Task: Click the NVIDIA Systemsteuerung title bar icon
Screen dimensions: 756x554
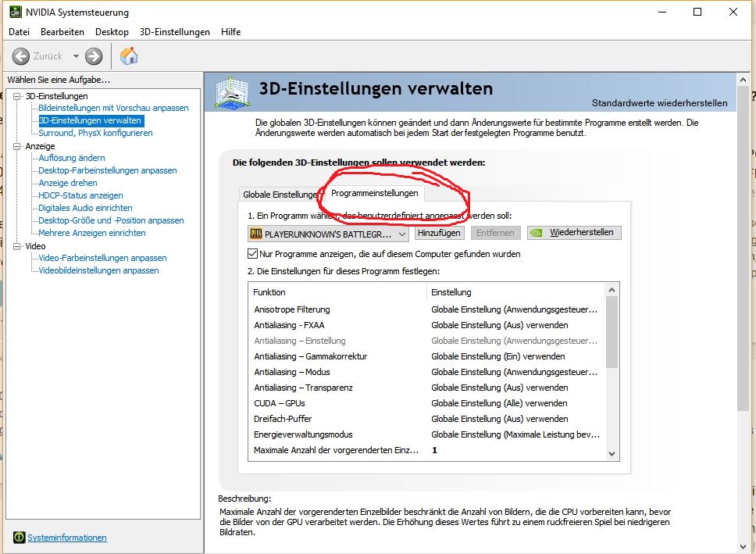Action: [16, 12]
